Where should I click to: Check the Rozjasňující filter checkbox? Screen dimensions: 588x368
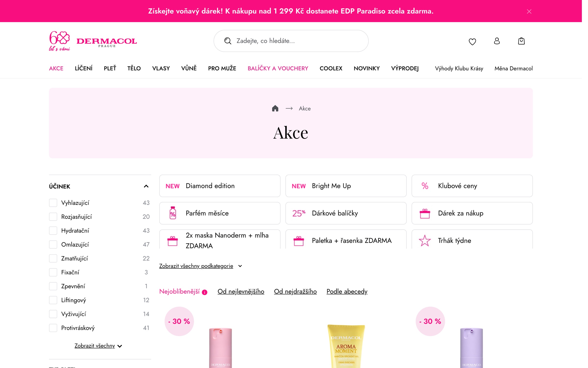[53, 217]
